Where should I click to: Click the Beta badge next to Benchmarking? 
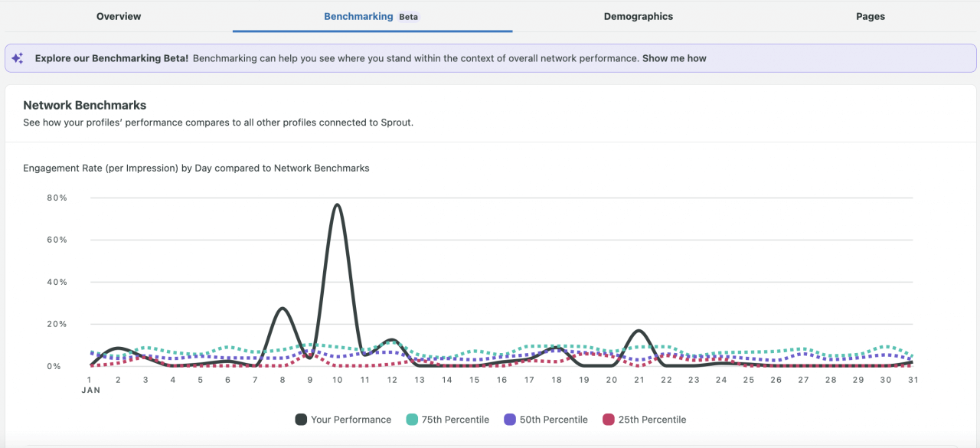click(408, 16)
